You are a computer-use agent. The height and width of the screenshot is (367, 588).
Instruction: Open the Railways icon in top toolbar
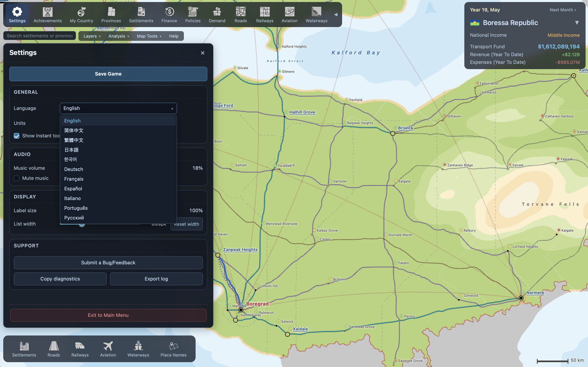(x=265, y=15)
